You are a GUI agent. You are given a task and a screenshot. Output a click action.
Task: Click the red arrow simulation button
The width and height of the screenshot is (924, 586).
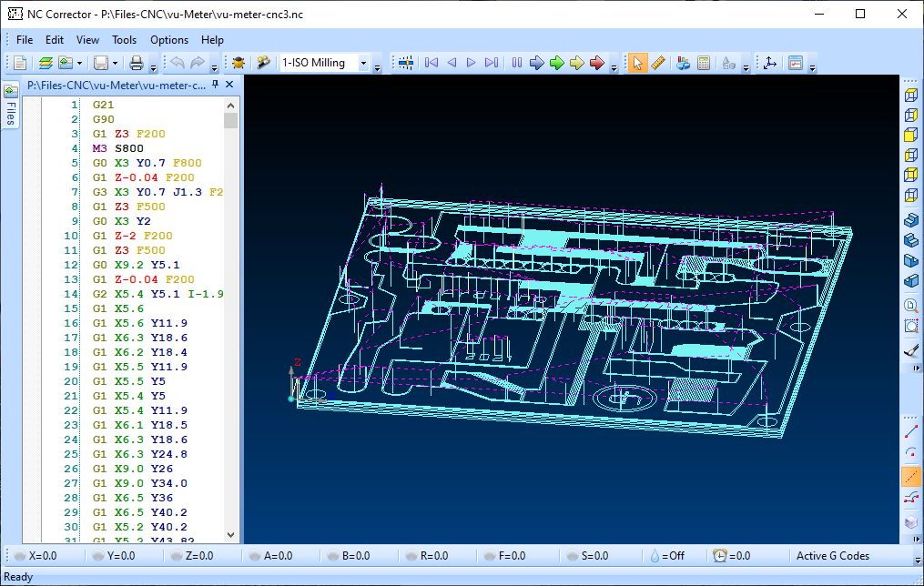tap(597, 63)
